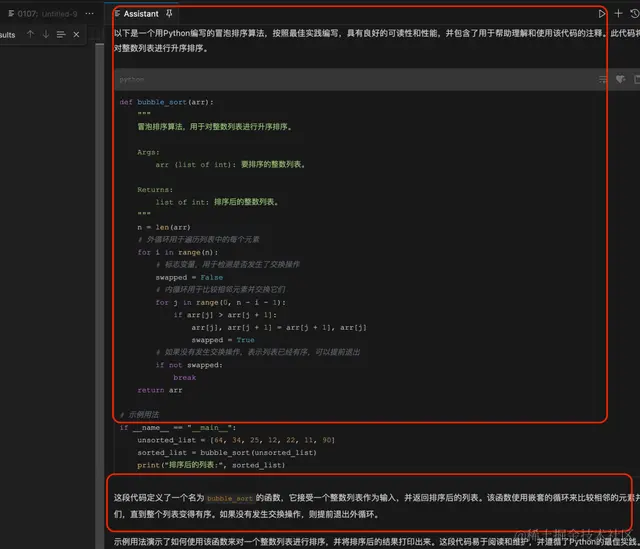Click the 'swapped = False' line
The height and width of the screenshot is (549, 640).
(189, 278)
